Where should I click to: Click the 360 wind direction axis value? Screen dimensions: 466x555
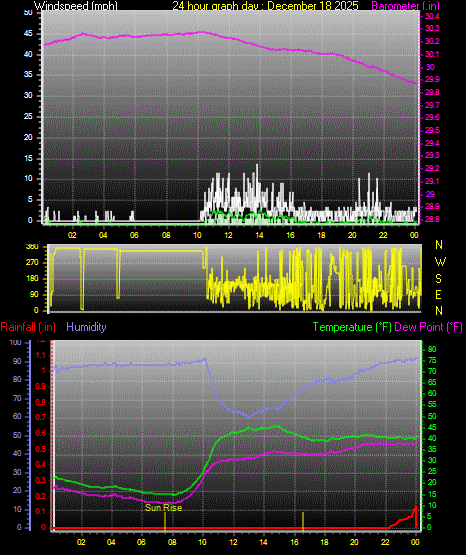point(32,247)
